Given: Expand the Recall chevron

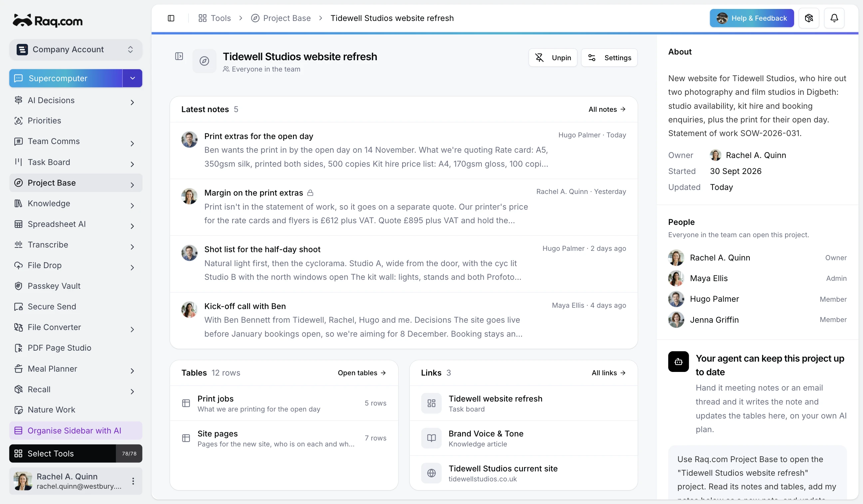Looking at the screenshot, I should 132,391.
